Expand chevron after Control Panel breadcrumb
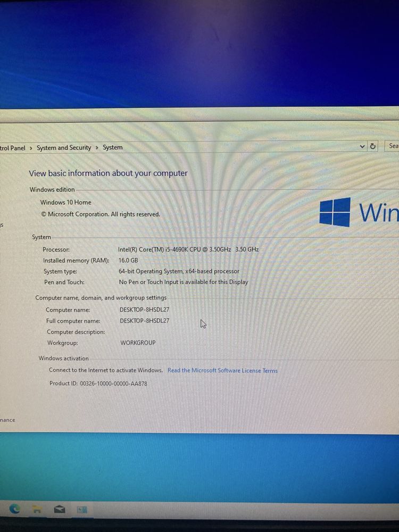The width and height of the screenshot is (399, 532). coord(31,148)
